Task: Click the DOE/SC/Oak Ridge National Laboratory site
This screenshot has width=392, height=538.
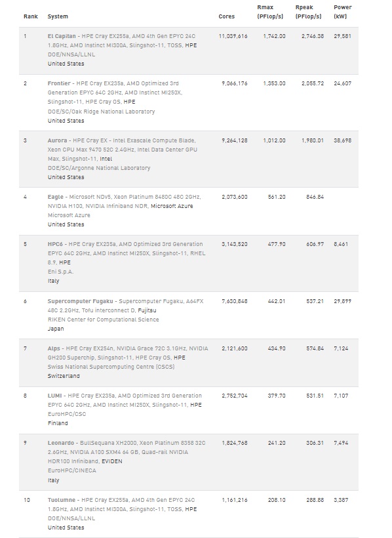Action: [101, 112]
